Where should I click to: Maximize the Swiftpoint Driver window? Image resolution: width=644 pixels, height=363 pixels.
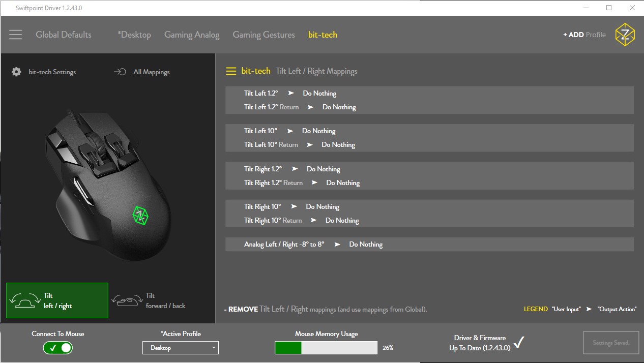click(609, 8)
